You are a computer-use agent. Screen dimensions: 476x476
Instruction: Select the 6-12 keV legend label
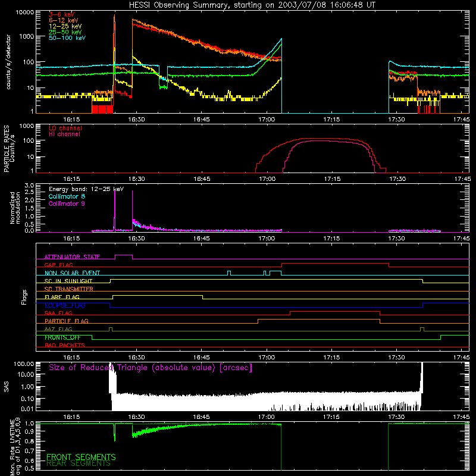(64, 20)
